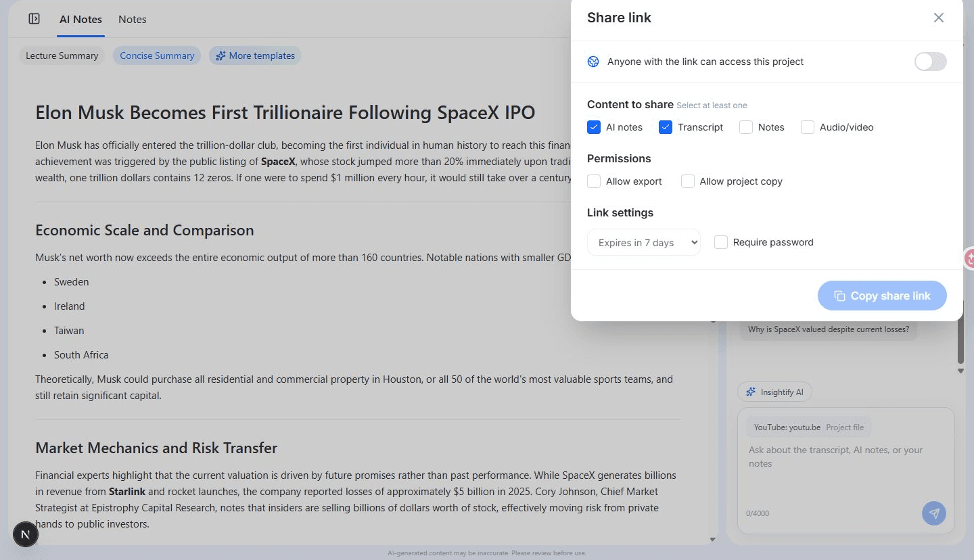Click the YouTube: youtu.be project file chip
Viewport: 974px width, 560px height.
(x=808, y=427)
